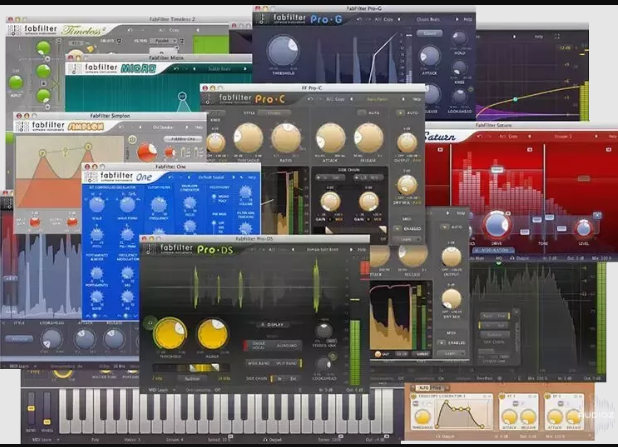Select Single Vocal mode in Pro-DS
The height and width of the screenshot is (447, 618).
258,346
